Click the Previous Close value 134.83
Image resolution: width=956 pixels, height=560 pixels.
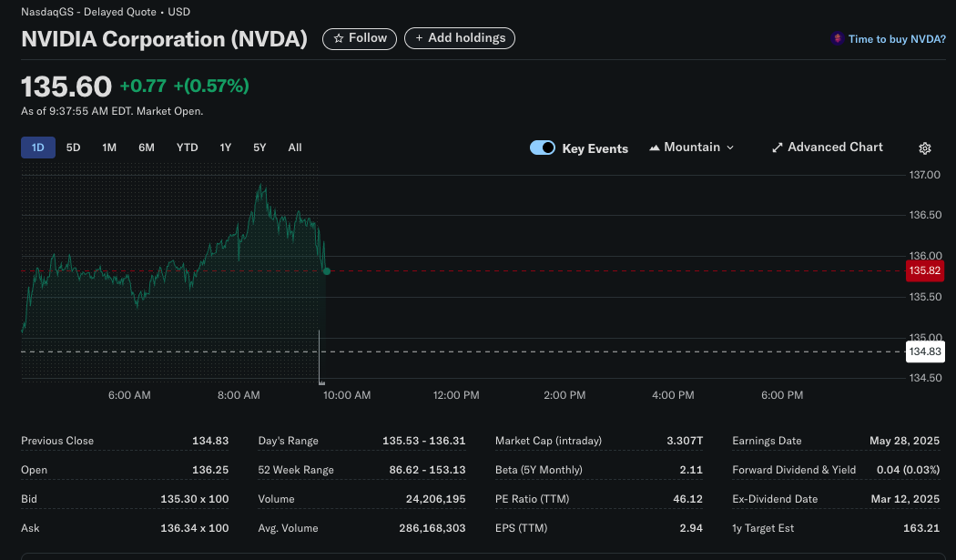(210, 441)
